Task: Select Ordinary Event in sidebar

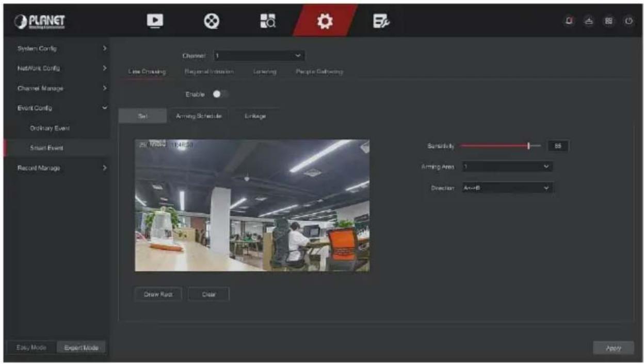Action: pyautogui.click(x=50, y=128)
